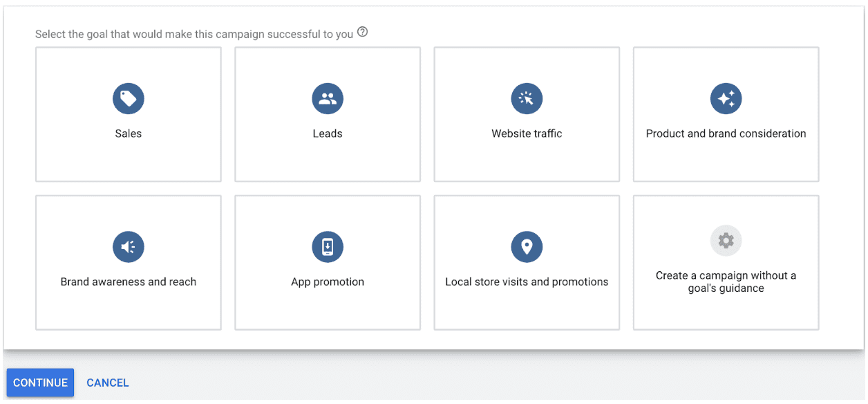This screenshot has height=404, width=868.
Task: Choose the App promotion label
Action: (328, 282)
